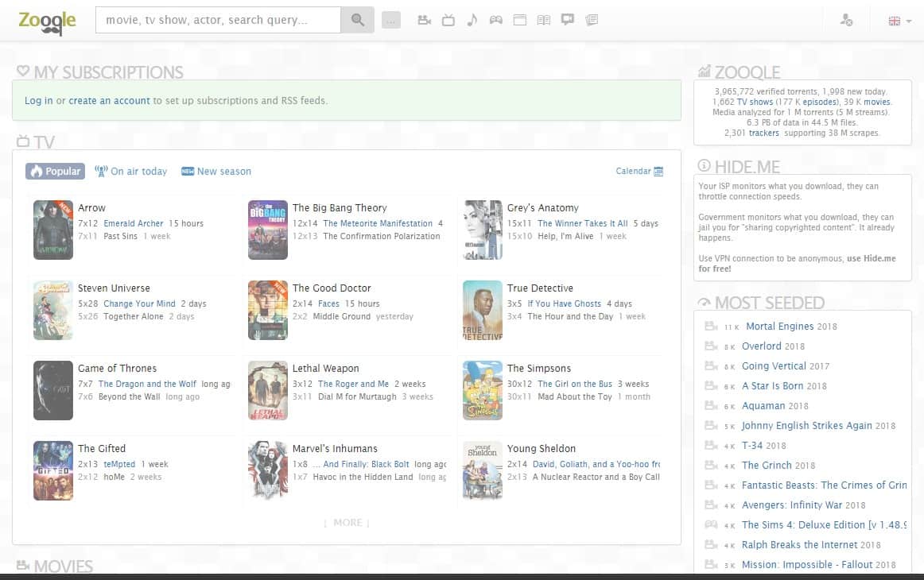Open the Music note category icon
This screenshot has height=580, width=924.
pos(472,21)
